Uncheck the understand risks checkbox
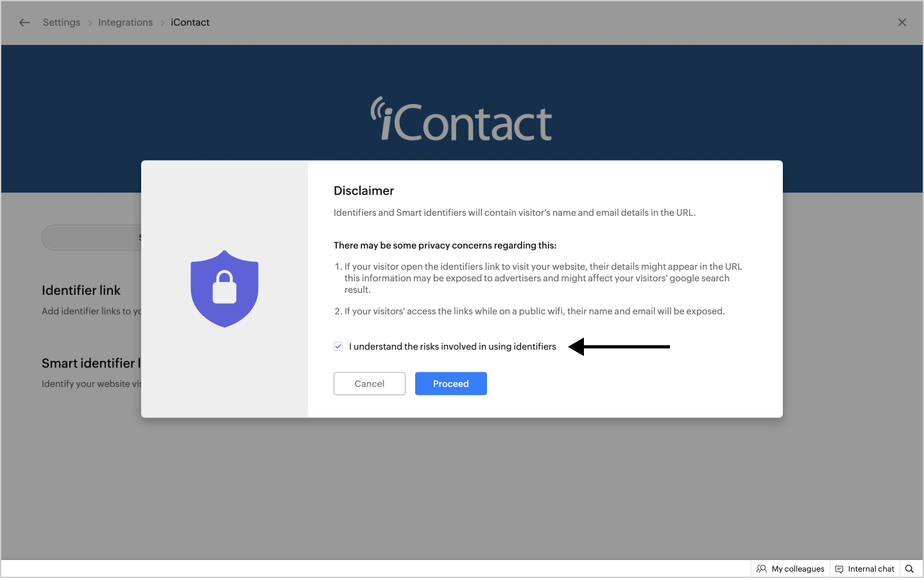Image resolution: width=924 pixels, height=578 pixels. [x=338, y=346]
